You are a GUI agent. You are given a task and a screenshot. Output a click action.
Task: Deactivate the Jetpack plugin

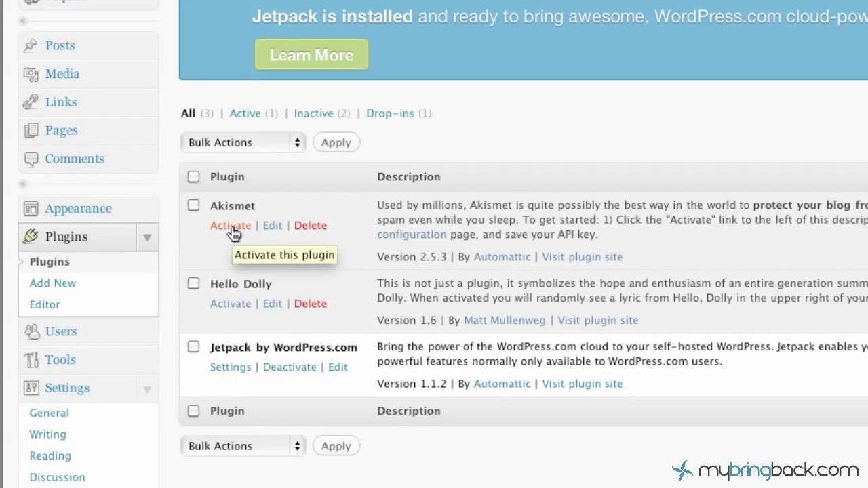click(x=290, y=367)
